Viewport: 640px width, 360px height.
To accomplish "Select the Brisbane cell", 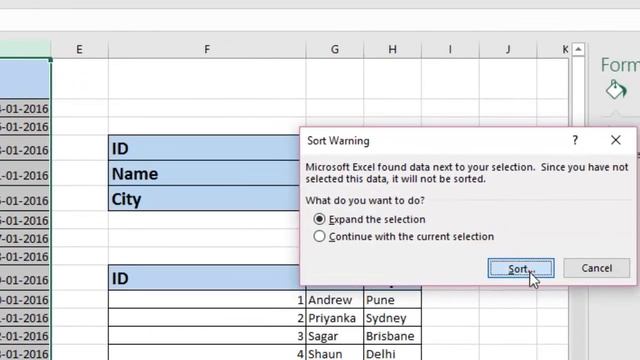I will (x=392, y=336).
